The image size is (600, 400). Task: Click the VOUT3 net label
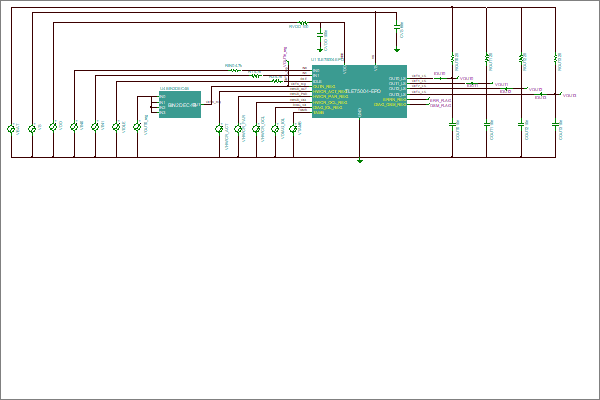tap(569, 95)
